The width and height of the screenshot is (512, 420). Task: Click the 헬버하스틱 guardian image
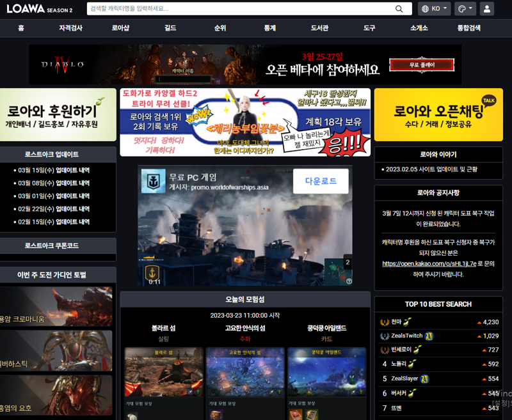click(56, 350)
